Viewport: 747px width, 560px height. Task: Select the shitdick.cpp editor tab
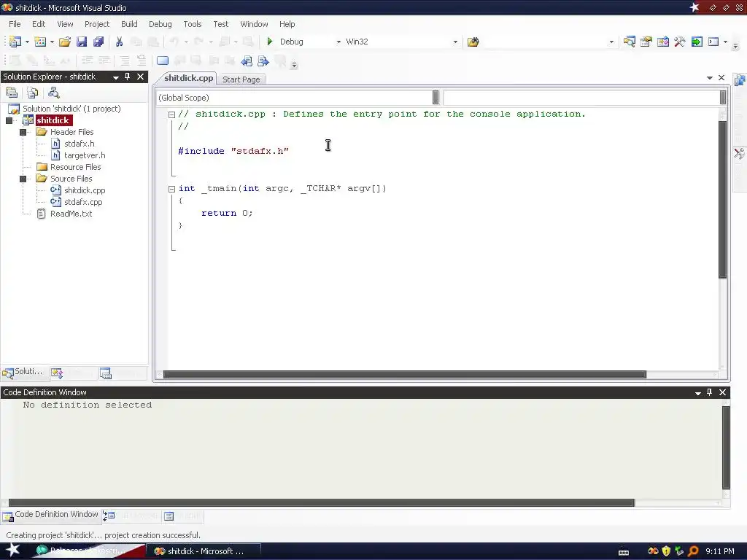(x=189, y=78)
